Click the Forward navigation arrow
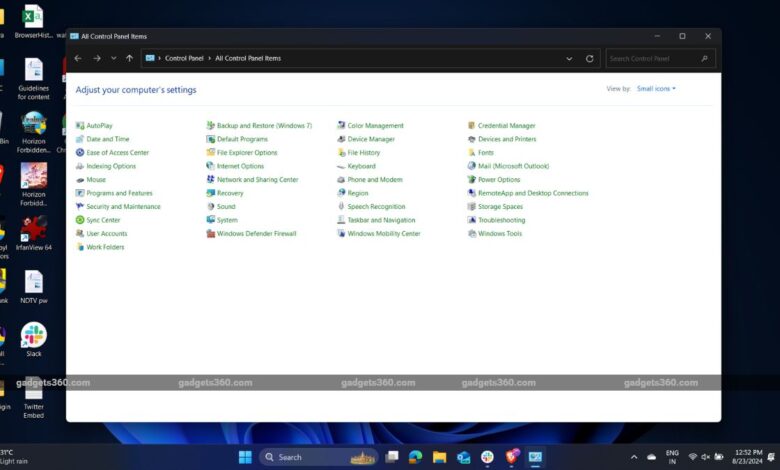 pyautogui.click(x=97, y=58)
